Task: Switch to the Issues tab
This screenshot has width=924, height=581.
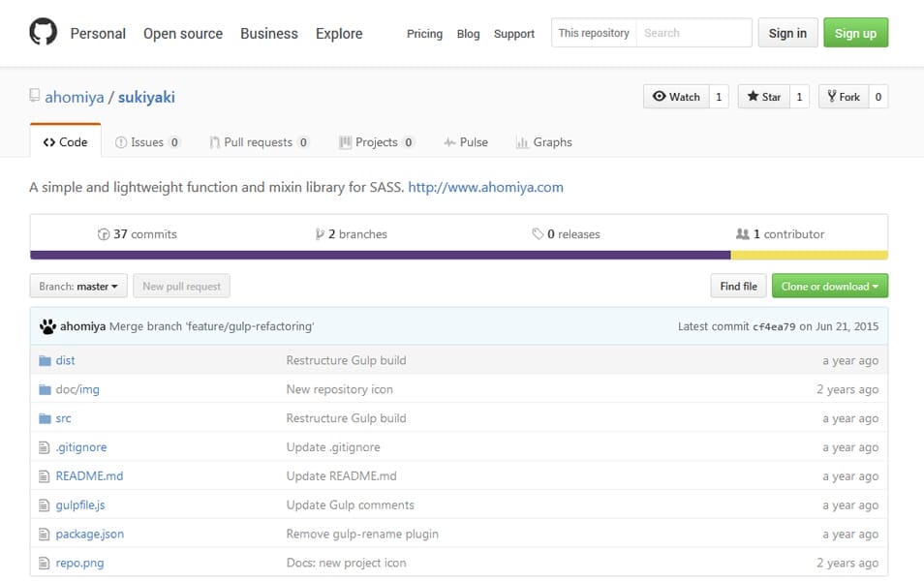Action: click(147, 142)
